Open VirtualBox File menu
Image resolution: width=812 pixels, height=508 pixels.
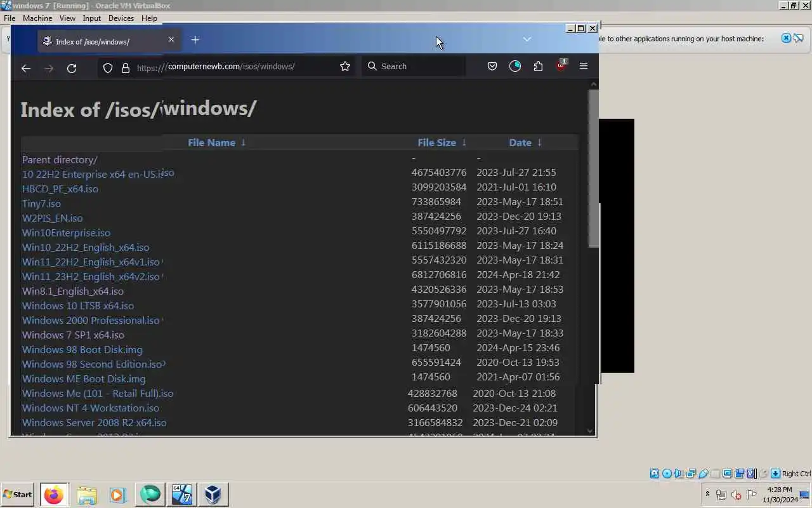coord(10,18)
